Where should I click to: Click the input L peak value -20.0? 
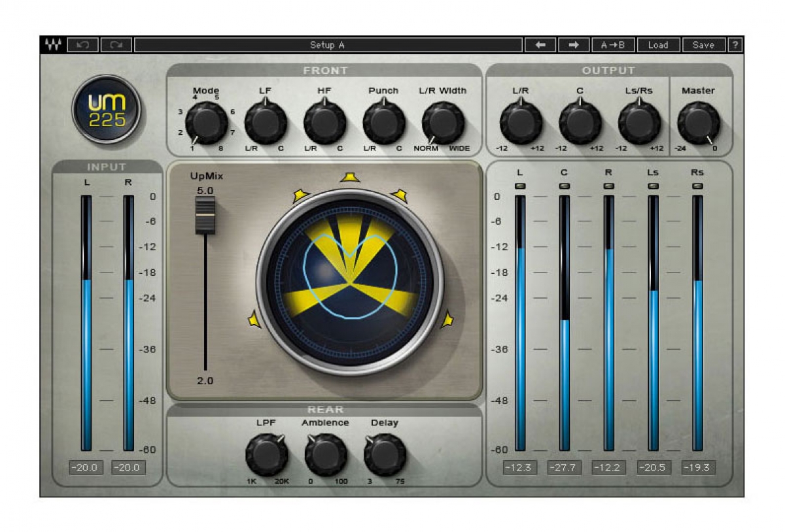pos(87,467)
